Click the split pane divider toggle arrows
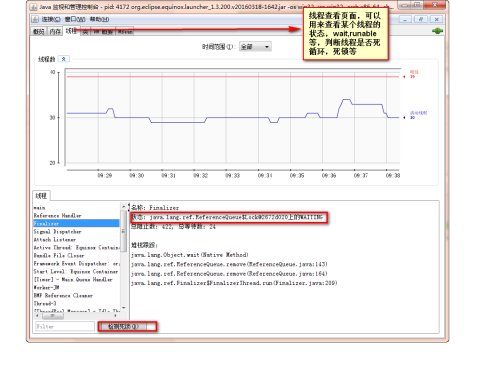The width and height of the screenshot is (500, 373). (129, 208)
